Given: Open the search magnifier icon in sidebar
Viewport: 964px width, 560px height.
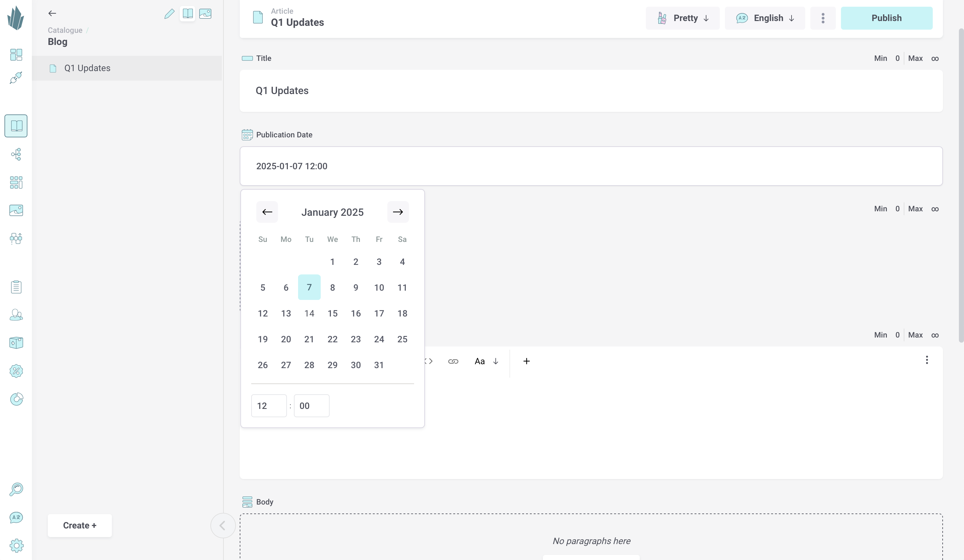Looking at the screenshot, I should [x=16, y=489].
